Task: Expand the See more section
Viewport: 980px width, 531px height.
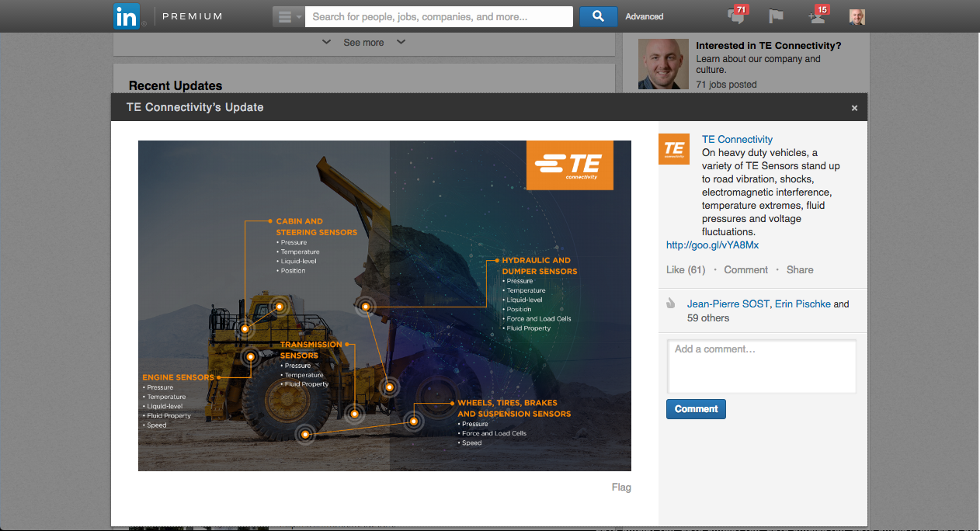Action: point(363,43)
